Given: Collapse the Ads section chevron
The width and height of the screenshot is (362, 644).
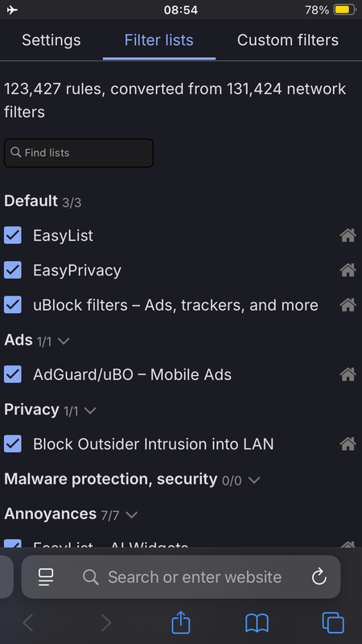Looking at the screenshot, I should [x=64, y=341].
